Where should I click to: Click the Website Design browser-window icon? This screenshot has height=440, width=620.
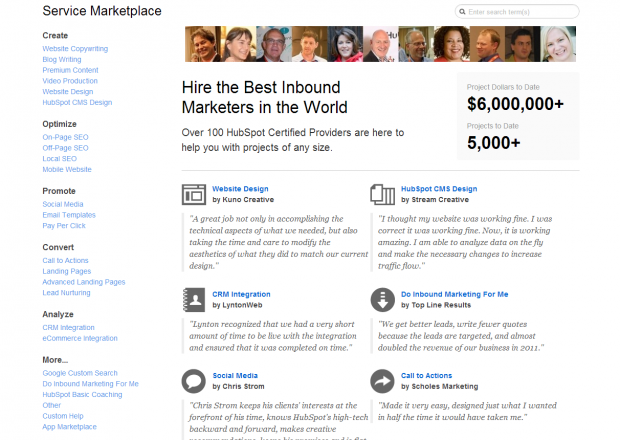194,195
